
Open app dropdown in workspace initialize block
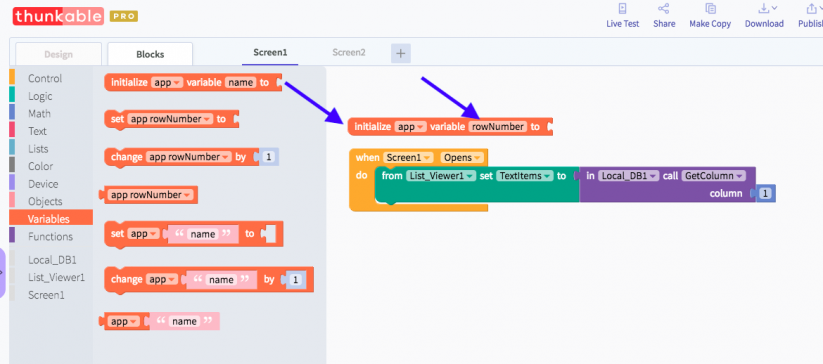(410, 126)
